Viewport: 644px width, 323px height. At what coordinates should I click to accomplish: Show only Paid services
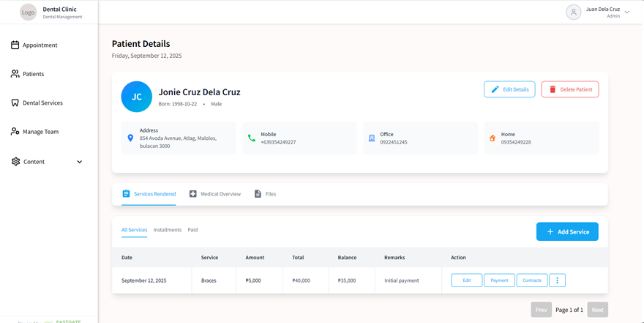point(192,230)
